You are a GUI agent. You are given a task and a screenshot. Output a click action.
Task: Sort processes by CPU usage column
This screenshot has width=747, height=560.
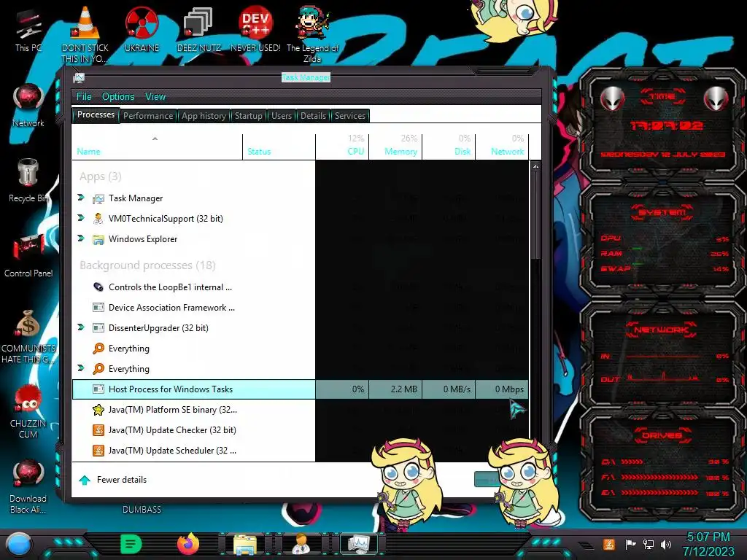coord(342,147)
